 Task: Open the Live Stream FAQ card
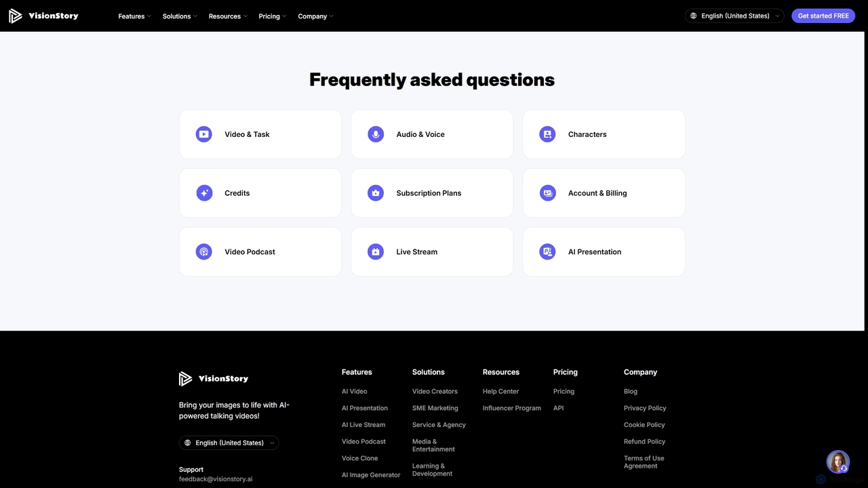pos(432,251)
